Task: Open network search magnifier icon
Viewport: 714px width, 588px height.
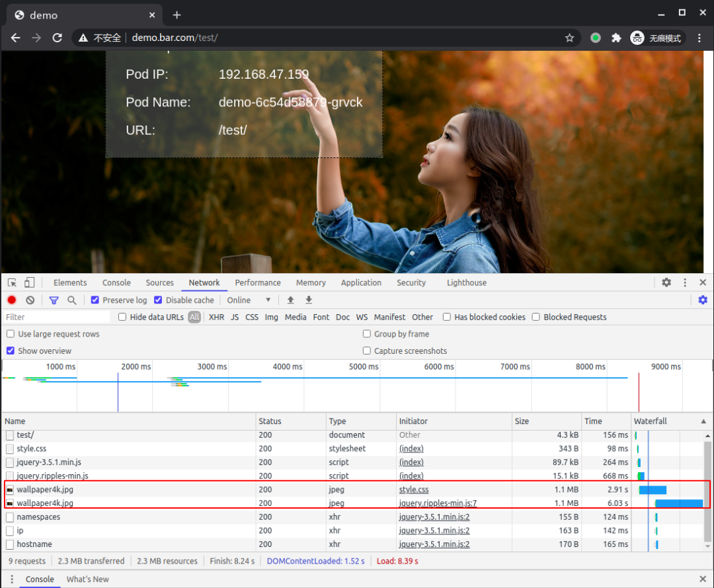Action: point(72,300)
